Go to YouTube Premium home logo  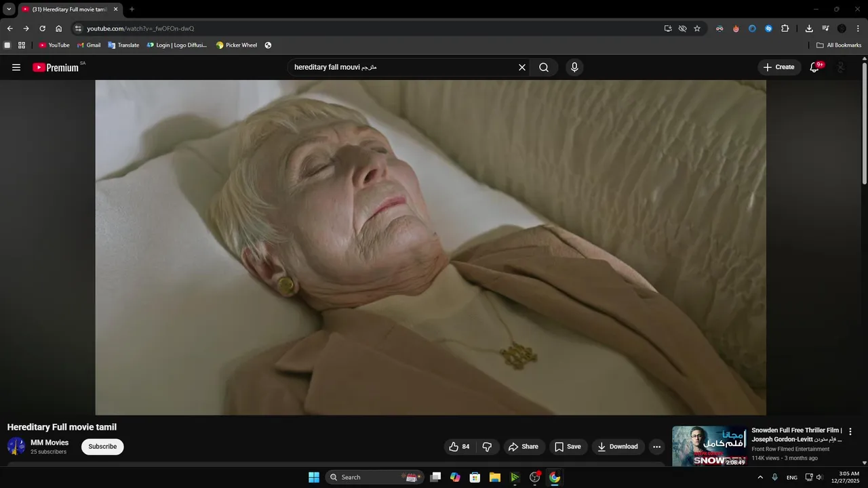point(56,67)
